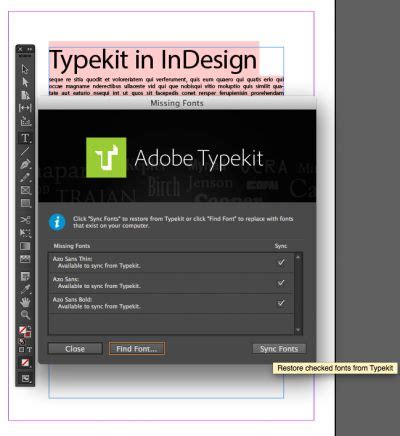Select the Gradient Swatch tool
This screenshot has height=436, width=400.
[x=25, y=246]
